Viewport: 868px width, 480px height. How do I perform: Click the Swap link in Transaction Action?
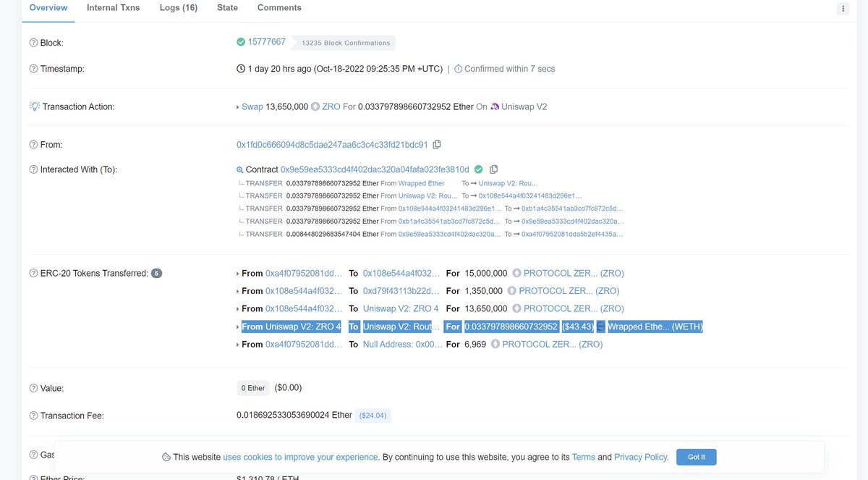click(x=252, y=106)
